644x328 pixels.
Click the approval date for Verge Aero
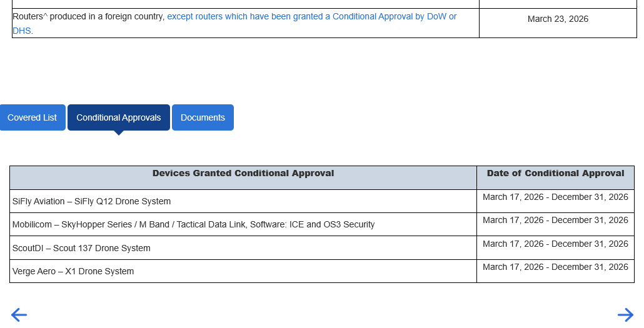pos(555,267)
